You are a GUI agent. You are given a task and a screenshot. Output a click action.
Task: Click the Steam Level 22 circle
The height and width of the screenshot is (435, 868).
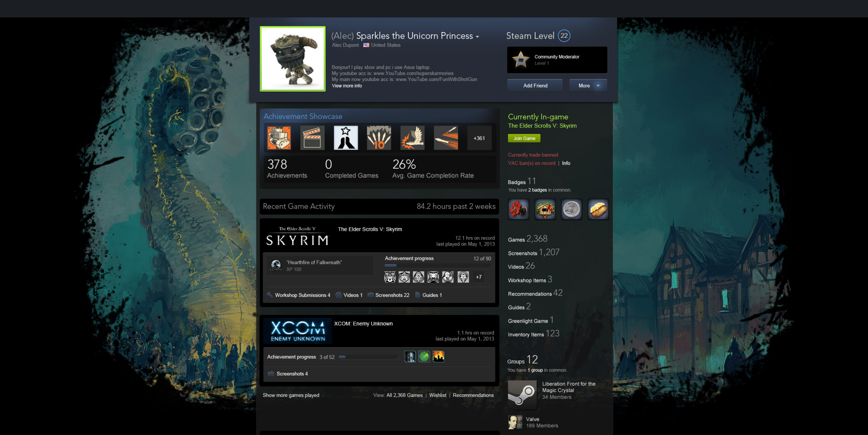coord(564,36)
